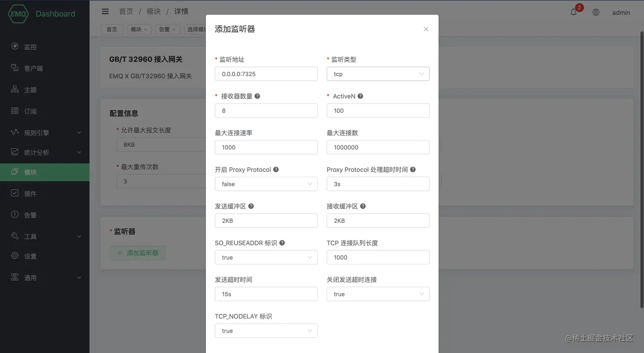Click the 统计分析 analytics chart icon
Image resolution: width=644 pixels, height=353 pixels.
[x=15, y=152]
